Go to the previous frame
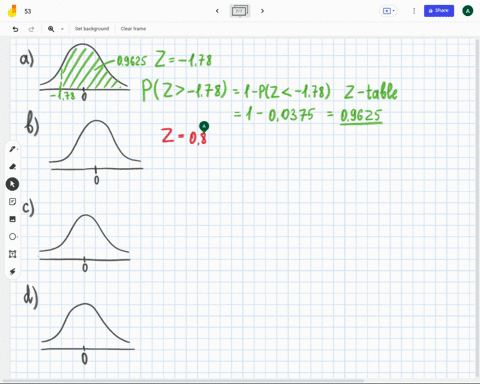Screen dimensions: 480x384 (x=217, y=11)
